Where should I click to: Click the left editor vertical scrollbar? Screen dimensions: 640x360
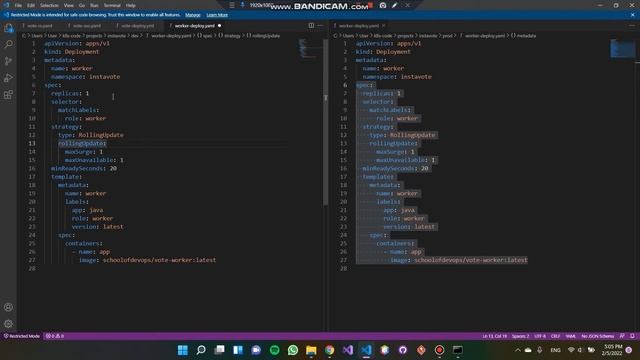[325, 122]
